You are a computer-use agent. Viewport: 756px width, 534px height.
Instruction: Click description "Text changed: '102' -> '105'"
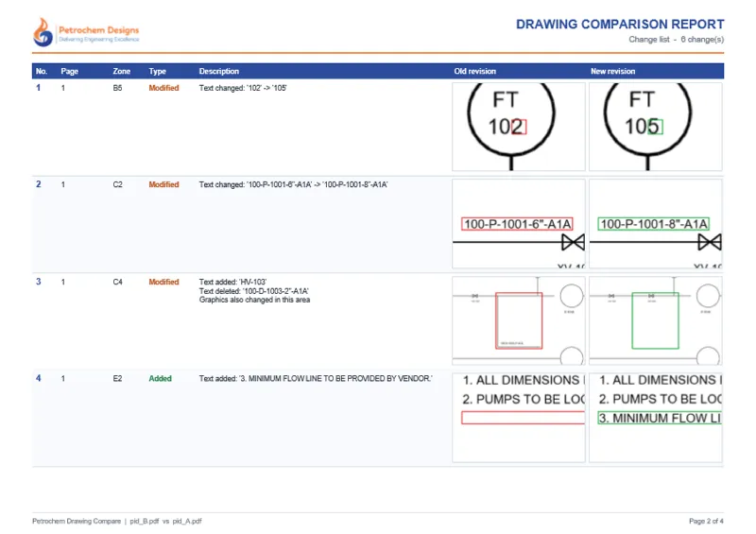pyautogui.click(x=243, y=88)
